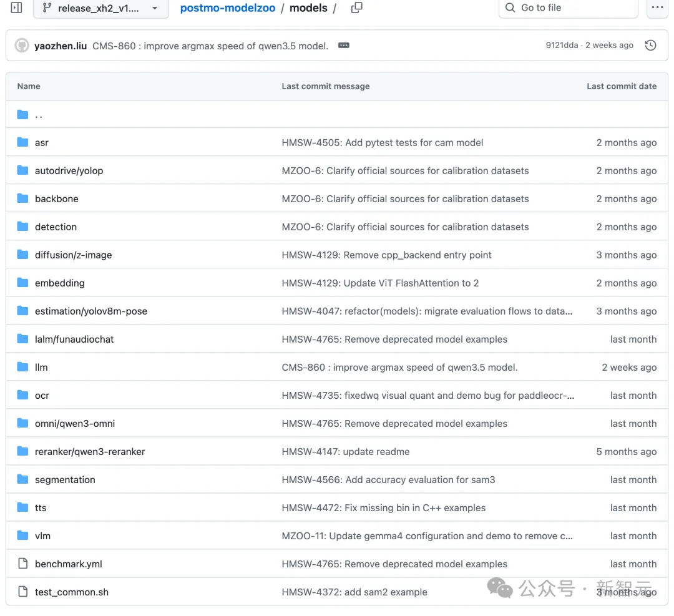
Task: Open the estimation/yolov8m-pose folder
Action: 90,311
